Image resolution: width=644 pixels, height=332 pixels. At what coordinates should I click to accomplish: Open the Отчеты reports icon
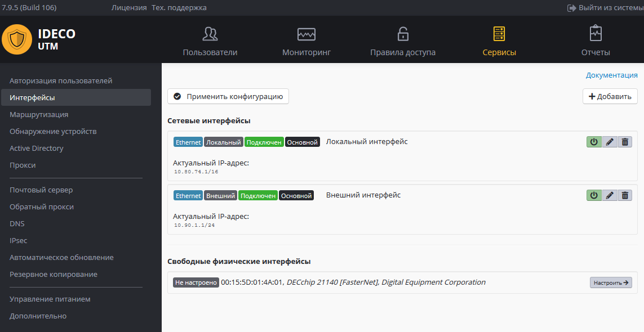596,34
